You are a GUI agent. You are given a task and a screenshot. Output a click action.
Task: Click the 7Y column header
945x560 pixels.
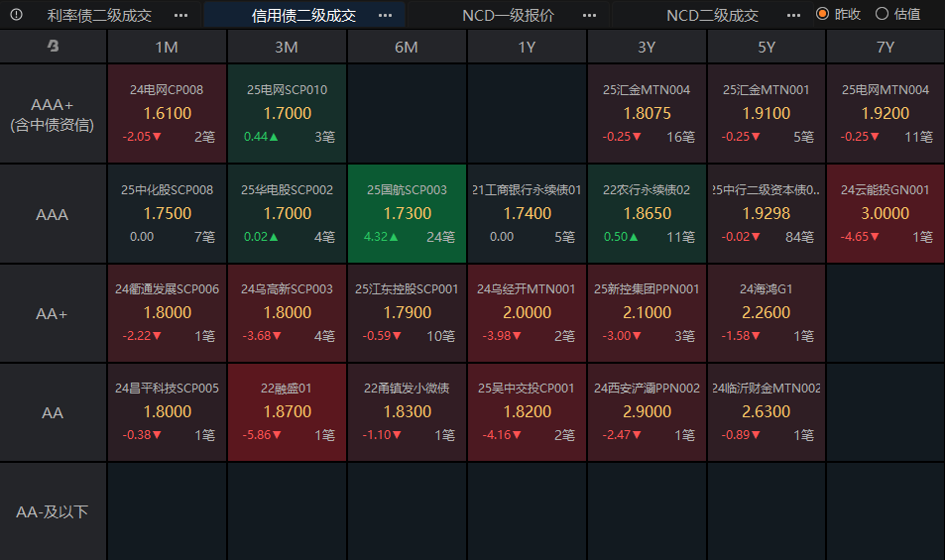(x=886, y=47)
